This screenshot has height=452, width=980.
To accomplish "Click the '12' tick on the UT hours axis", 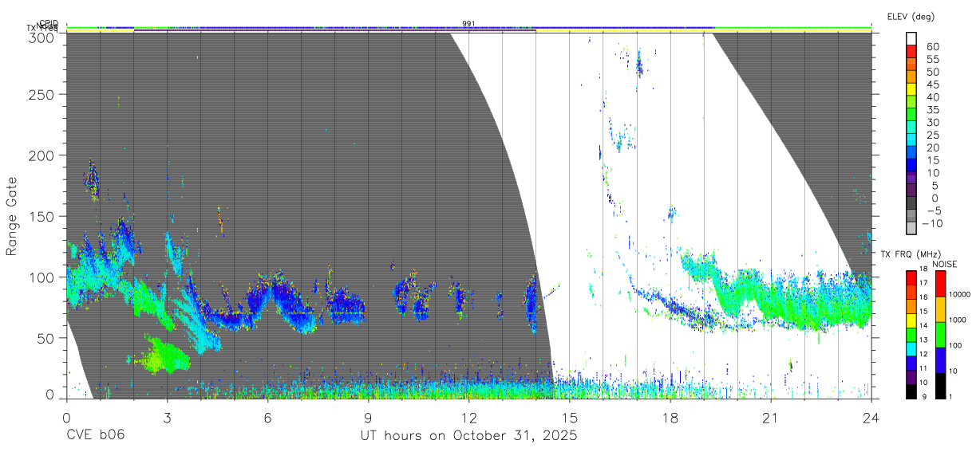I will coord(468,417).
